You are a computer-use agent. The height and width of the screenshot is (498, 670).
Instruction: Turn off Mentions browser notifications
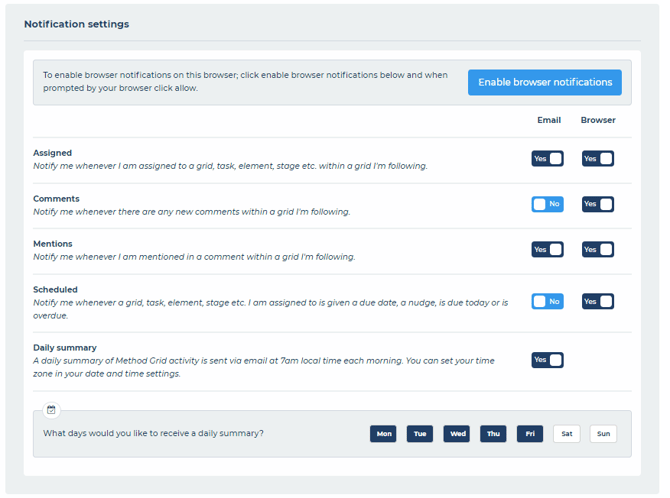597,250
